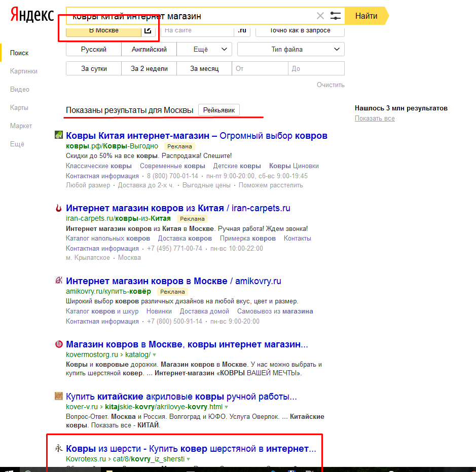The width and height of the screenshot is (476, 472).
Task: Click Очистить to reset filters
Action: pos(331,85)
